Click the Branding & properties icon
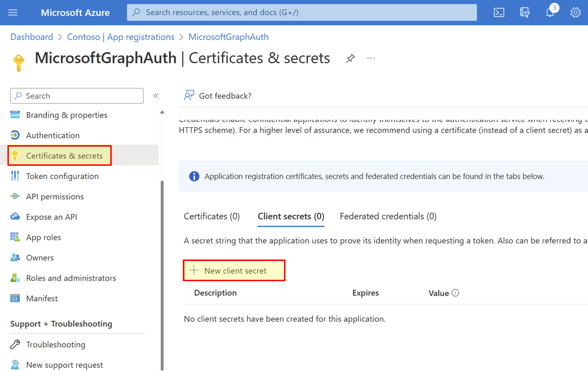The height and width of the screenshot is (371, 588). 15,115
